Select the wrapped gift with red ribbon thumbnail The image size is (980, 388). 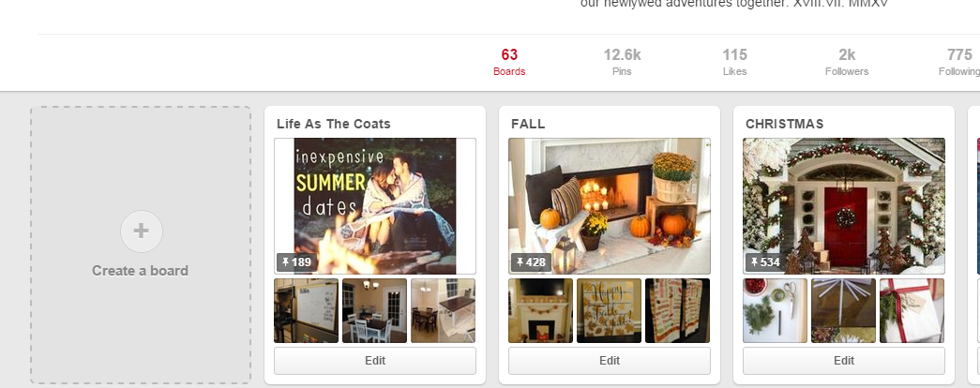[912, 310]
